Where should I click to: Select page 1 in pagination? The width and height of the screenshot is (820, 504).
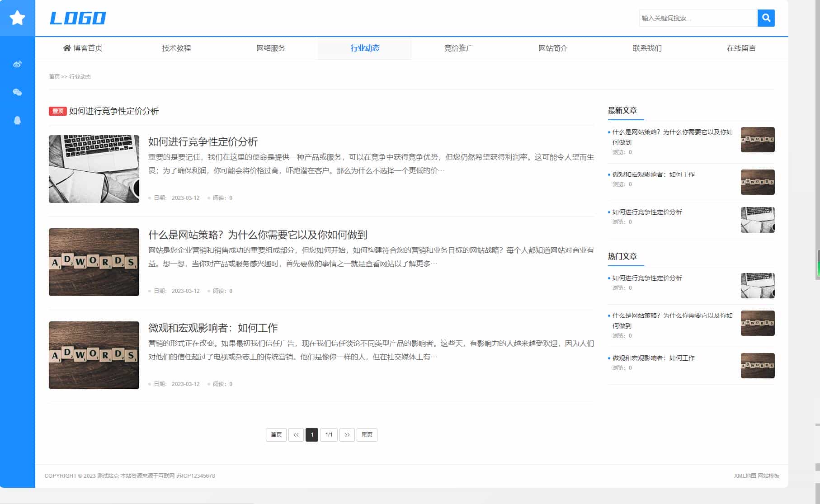312,435
